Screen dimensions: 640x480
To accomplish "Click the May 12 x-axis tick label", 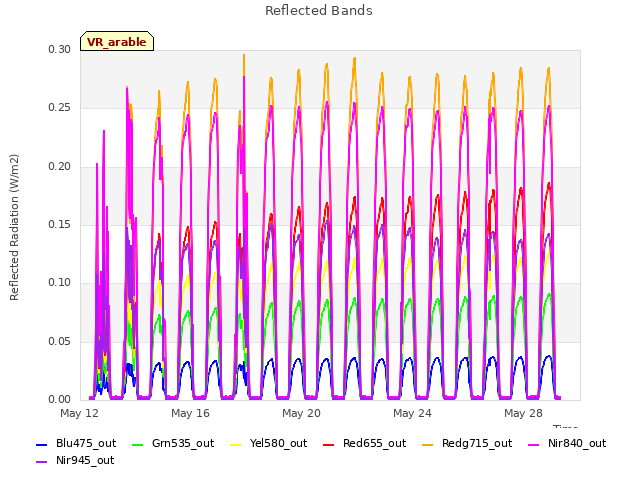I will (x=80, y=413).
